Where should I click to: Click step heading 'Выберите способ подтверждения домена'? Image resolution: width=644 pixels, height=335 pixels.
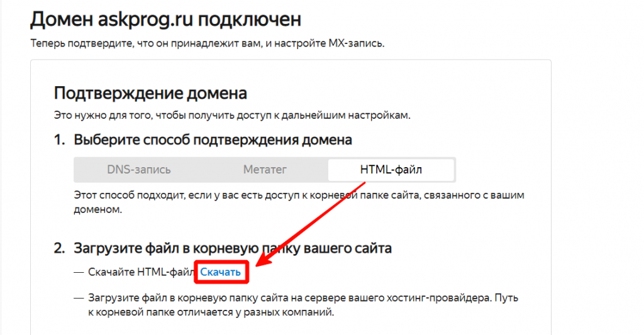213,140
